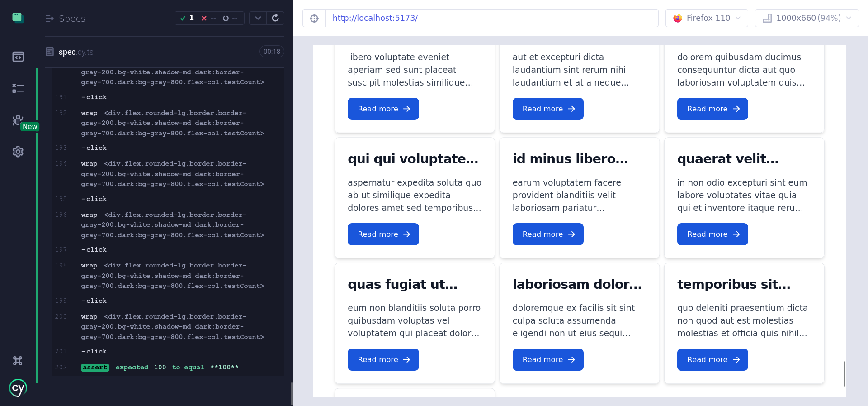Click Read more under aut et excepturi
Image resolution: width=868 pixels, height=406 pixels.
[548, 109]
